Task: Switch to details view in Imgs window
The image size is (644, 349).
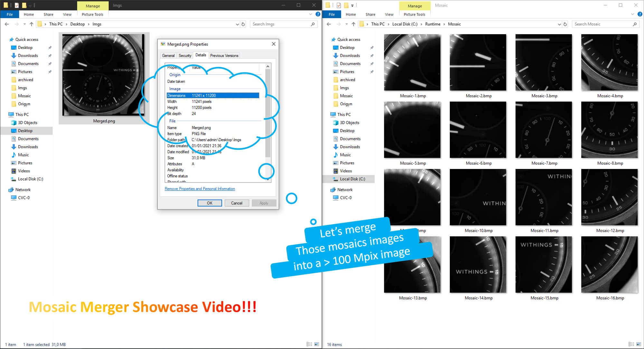Action: coord(309,344)
